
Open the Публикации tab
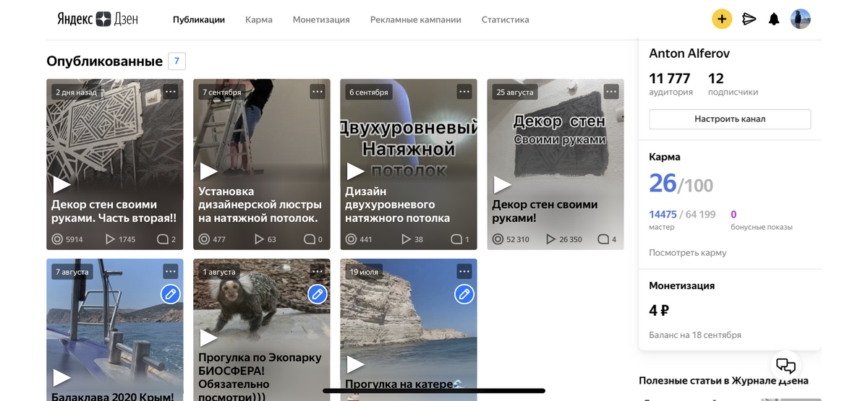[x=199, y=20]
